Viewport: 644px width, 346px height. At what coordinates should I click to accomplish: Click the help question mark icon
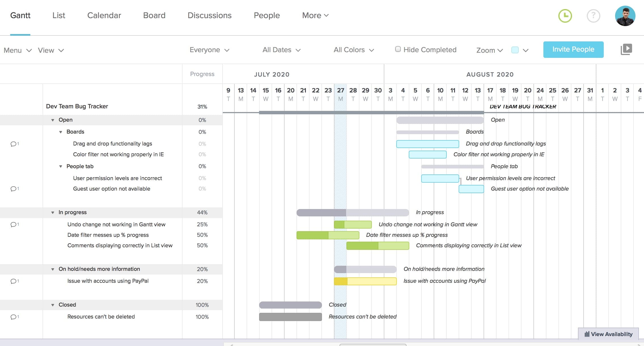click(594, 16)
